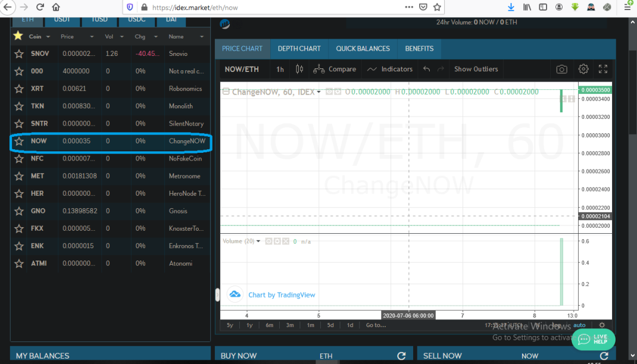Open the 1h interval selector
637x364 pixels.
(280, 70)
